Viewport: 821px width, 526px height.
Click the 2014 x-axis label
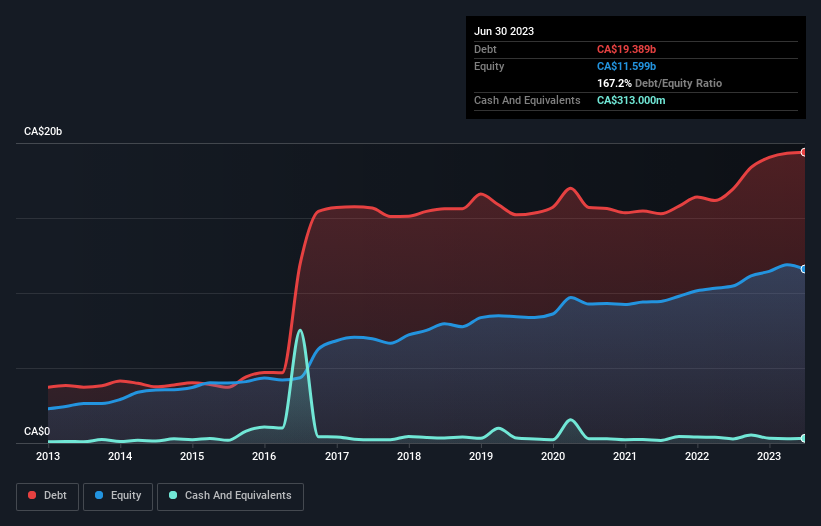120,456
